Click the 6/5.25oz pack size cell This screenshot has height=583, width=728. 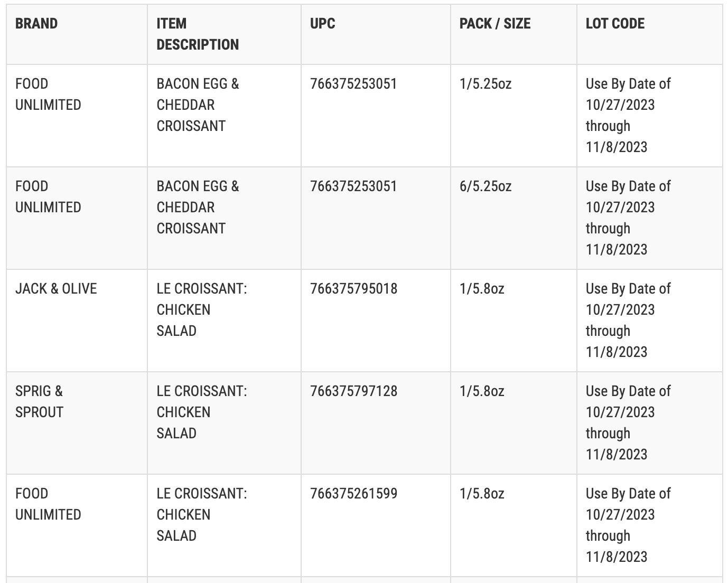(514, 218)
